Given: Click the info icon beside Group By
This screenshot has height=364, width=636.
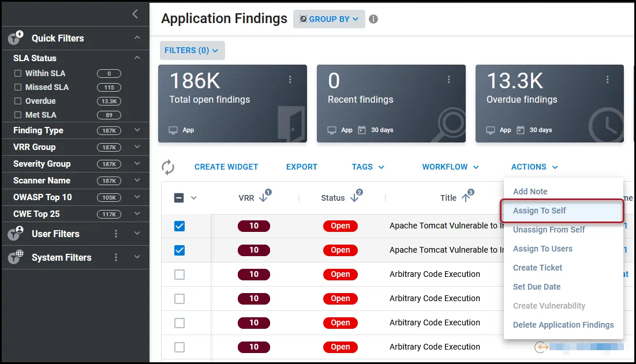Looking at the screenshot, I should tap(373, 19).
